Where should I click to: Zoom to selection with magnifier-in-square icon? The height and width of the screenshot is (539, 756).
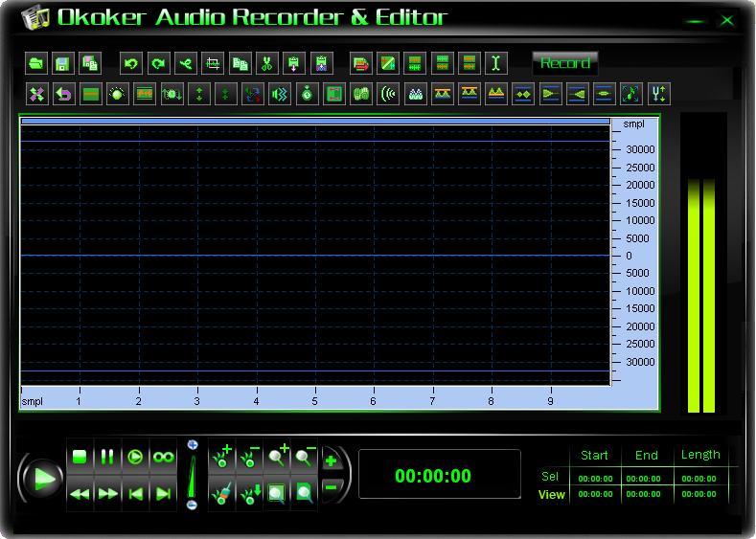tap(277, 494)
